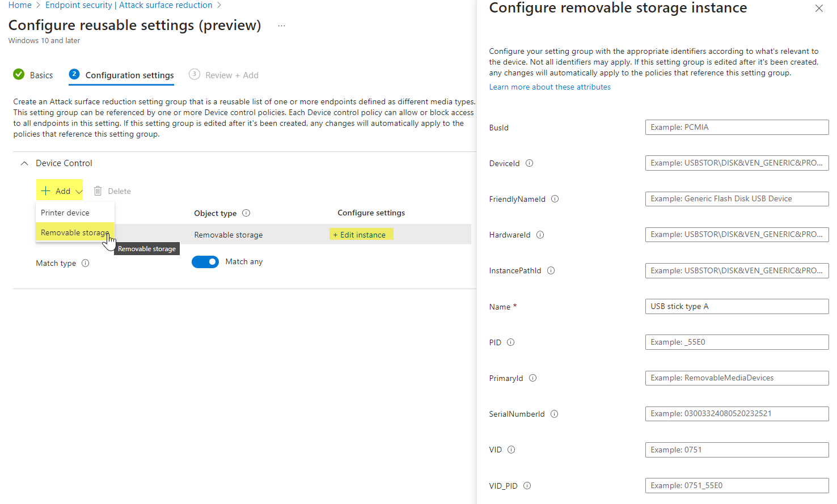This screenshot has height=504, width=837.
Task: Click the DeviceId info icon
Action: (x=530, y=163)
